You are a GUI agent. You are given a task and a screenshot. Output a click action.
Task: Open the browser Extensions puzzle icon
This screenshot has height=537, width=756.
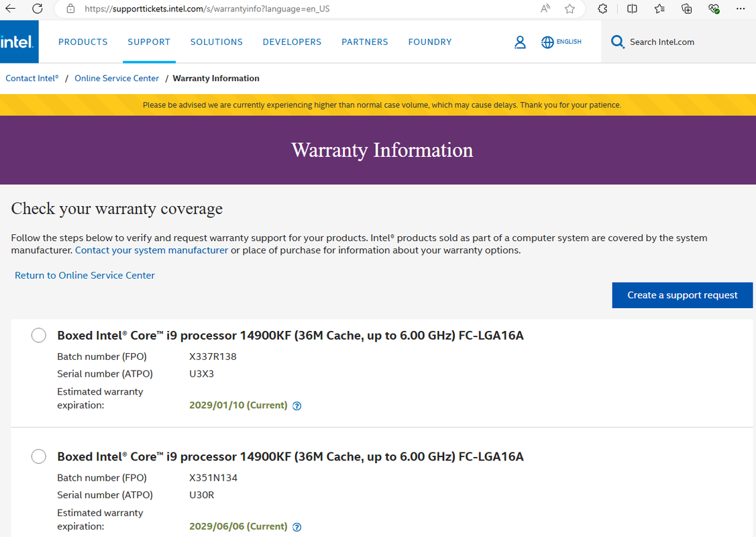(602, 9)
